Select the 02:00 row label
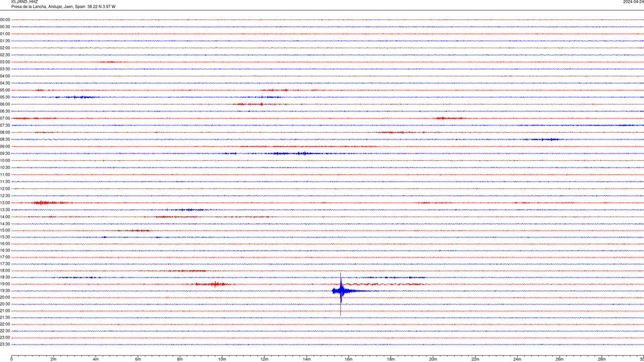This screenshot has width=644, height=362. coord(5,48)
